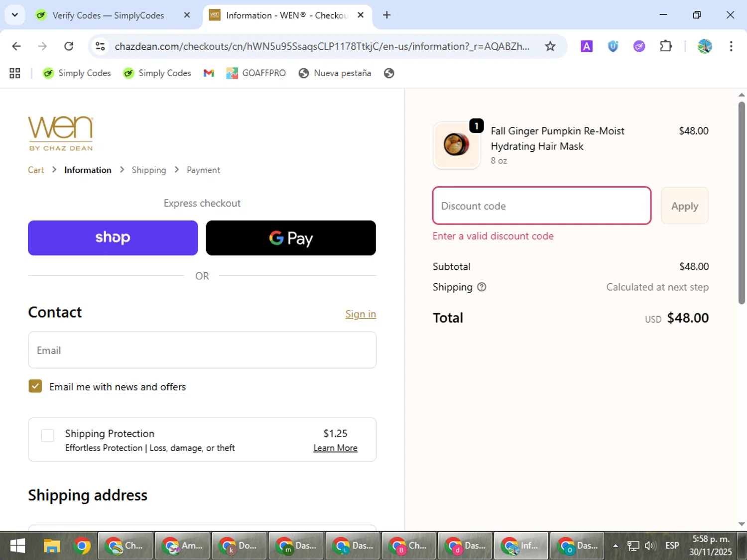Click the browser back arrow

[16, 46]
